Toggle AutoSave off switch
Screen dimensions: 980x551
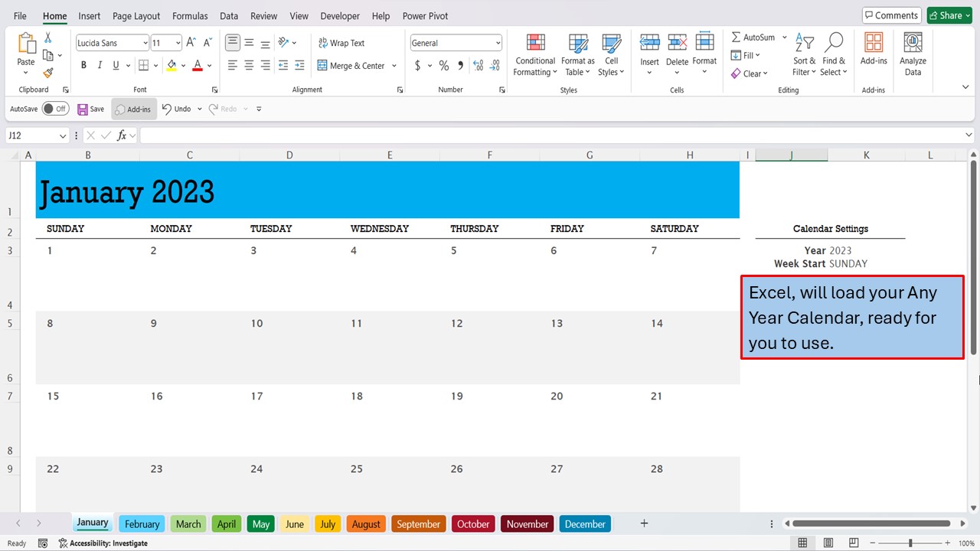pyautogui.click(x=55, y=109)
